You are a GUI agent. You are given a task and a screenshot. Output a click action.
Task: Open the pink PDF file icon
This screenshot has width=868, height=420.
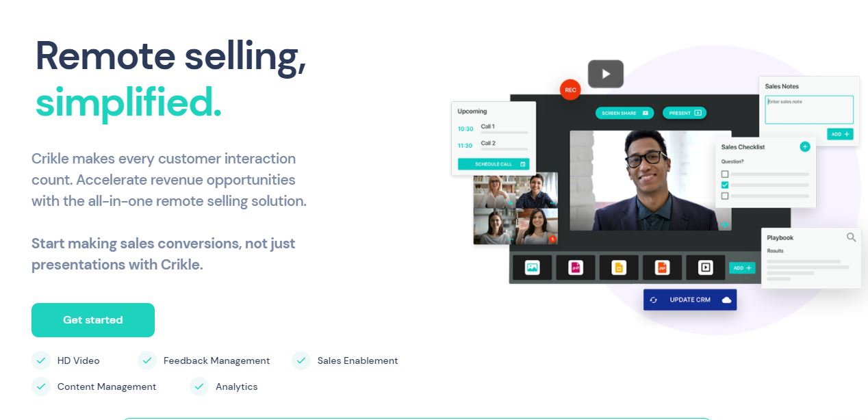(575, 267)
